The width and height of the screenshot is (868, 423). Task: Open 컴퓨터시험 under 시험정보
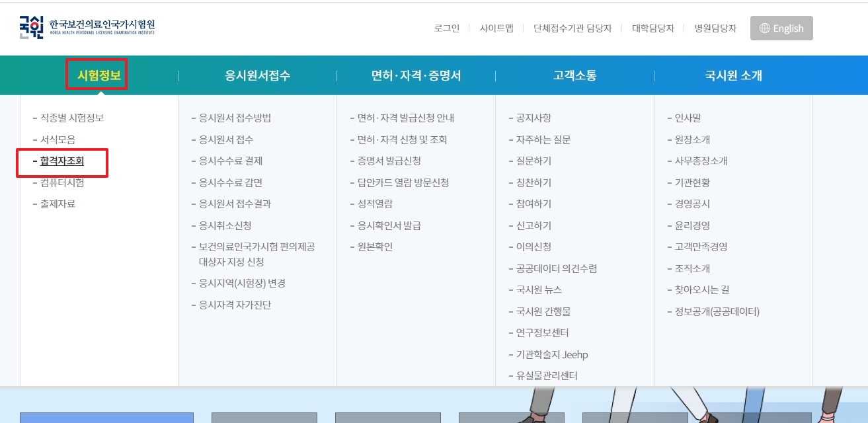61,183
